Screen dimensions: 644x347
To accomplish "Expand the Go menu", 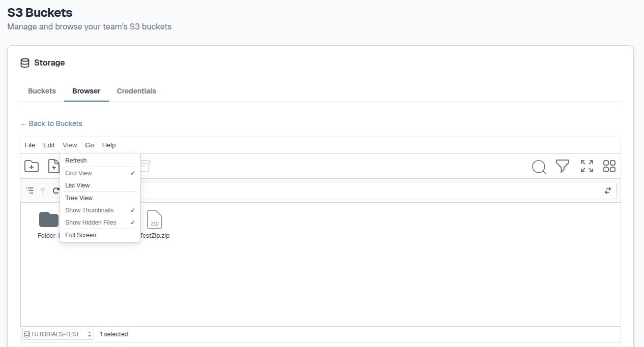I will (90, 145).
